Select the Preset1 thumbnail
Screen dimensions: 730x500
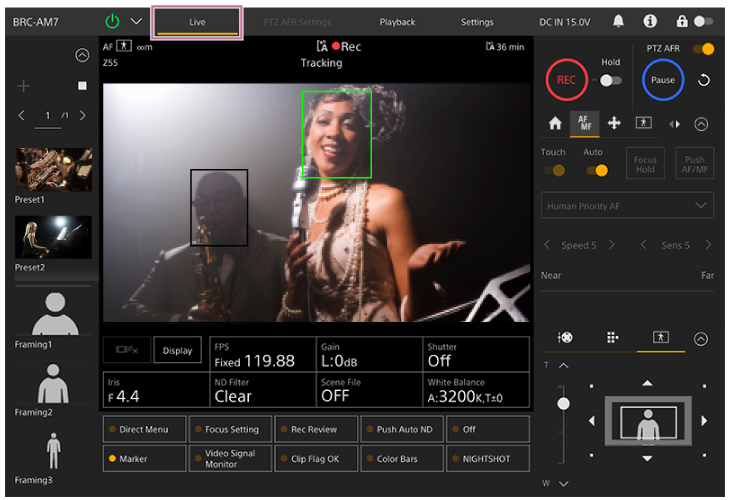[x=53, y=170]
